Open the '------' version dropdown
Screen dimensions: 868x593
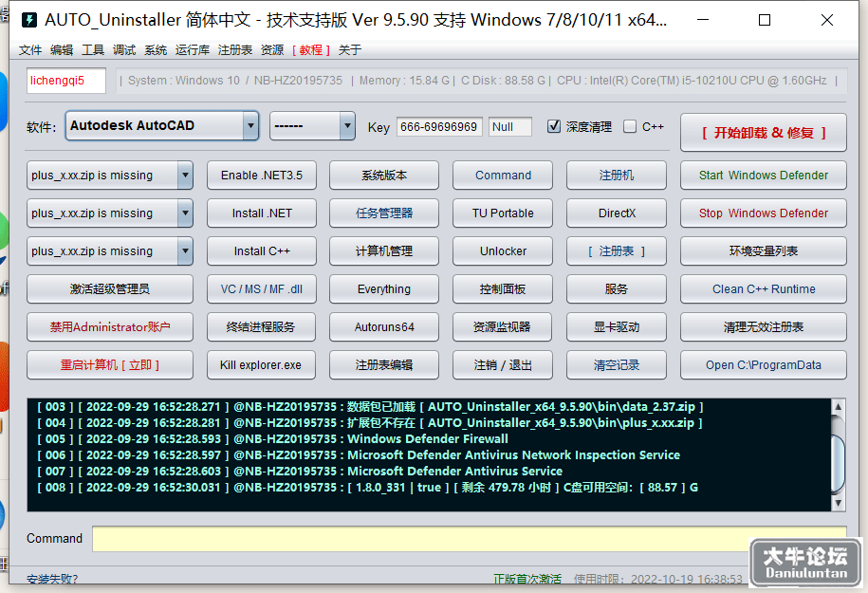(x=312, y=125)
